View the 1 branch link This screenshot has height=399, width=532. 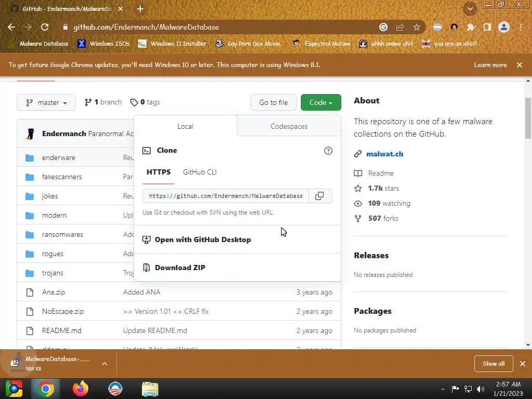pyautogui.click(x=103, y=102)
